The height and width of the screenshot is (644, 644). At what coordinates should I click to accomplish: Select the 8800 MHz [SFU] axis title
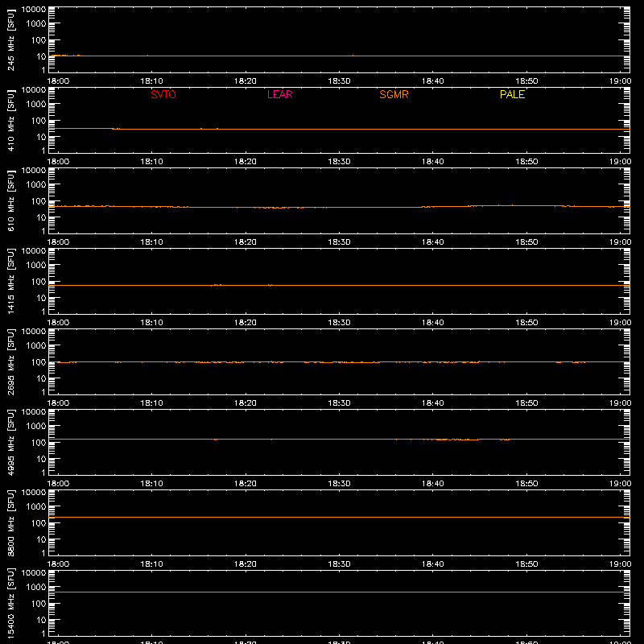tap(10, 522)
